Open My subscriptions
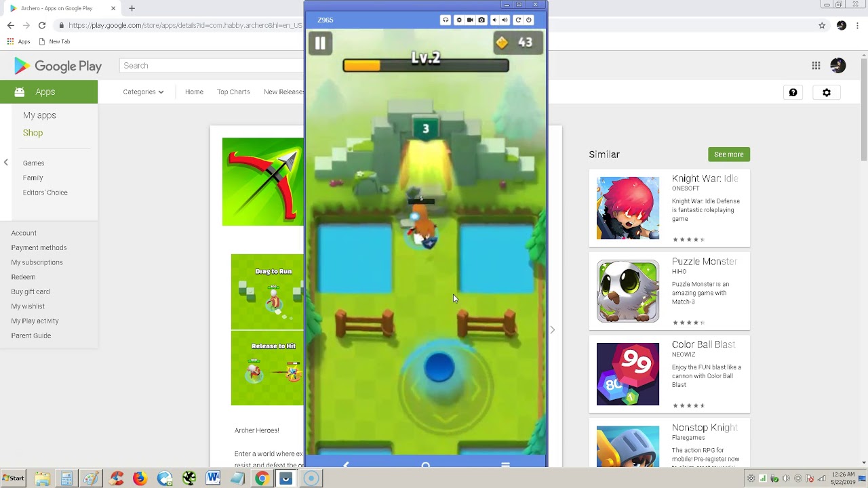This screenshot has width=868, height=488. 37,262
